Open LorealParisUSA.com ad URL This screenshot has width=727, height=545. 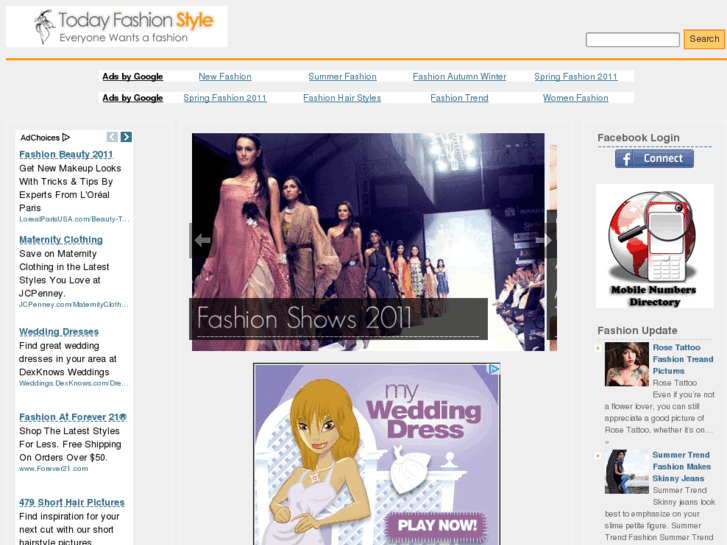point(74,219)
